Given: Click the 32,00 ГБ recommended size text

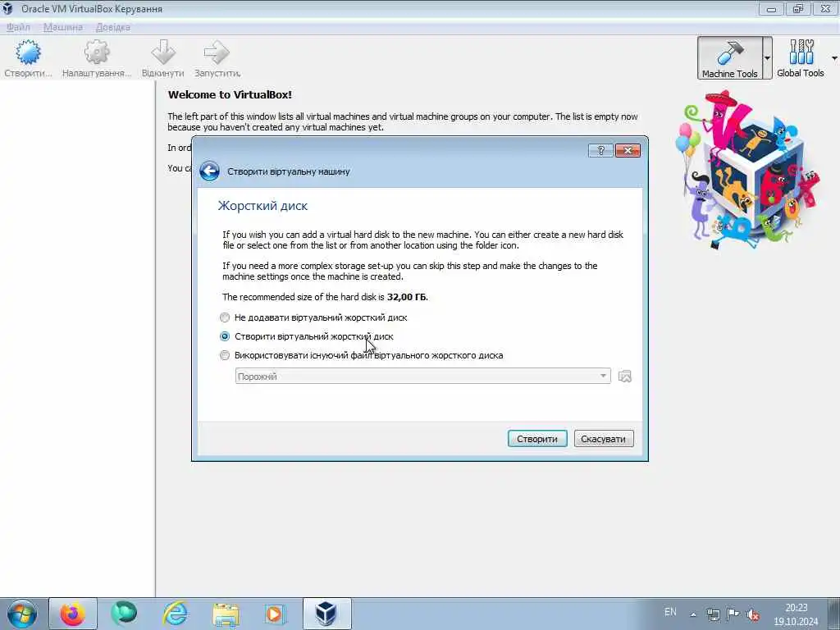Looking at the screenshot, I should coord(407,297).
